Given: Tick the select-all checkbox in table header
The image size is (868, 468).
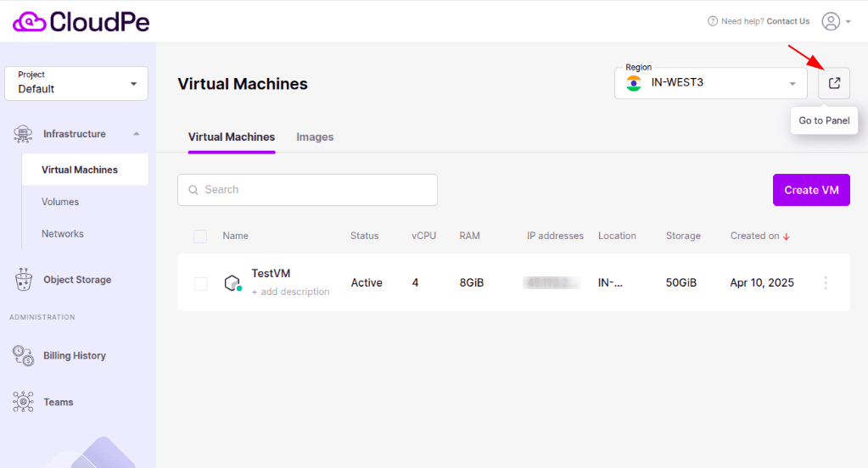Looking at the screenshot, I should [x=200, y=237].
